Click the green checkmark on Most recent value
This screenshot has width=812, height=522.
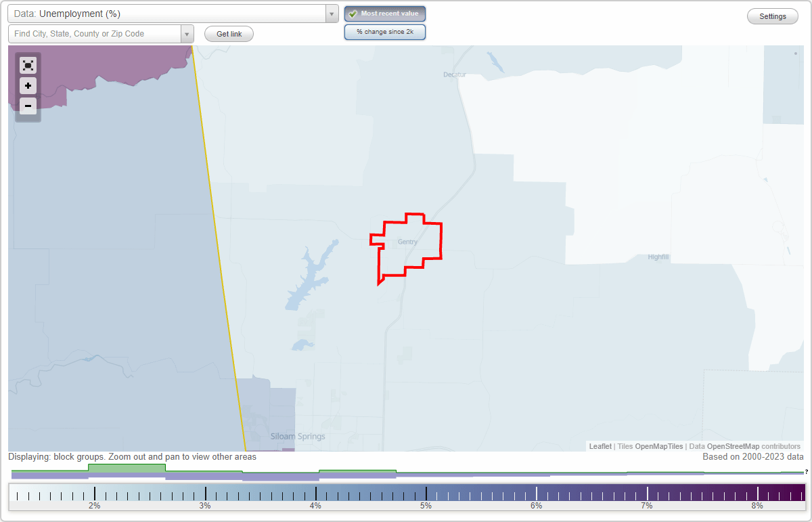click(351, 14)
